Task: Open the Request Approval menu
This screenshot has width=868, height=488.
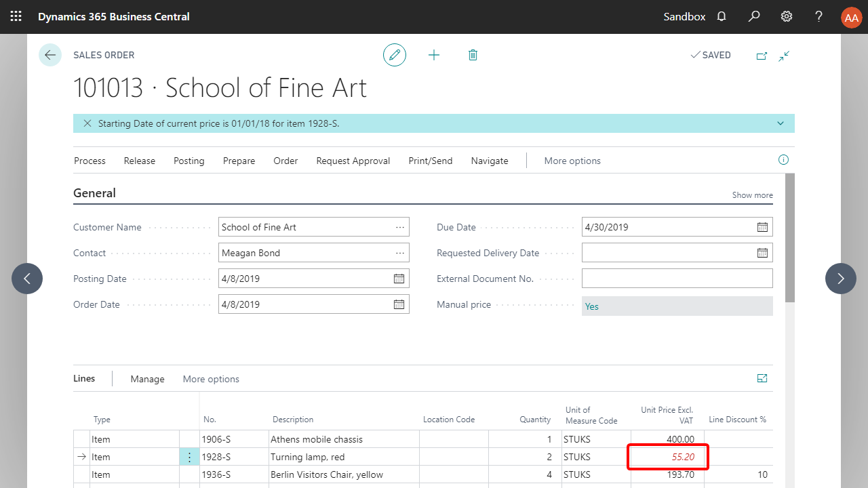Action: (353, 161)
